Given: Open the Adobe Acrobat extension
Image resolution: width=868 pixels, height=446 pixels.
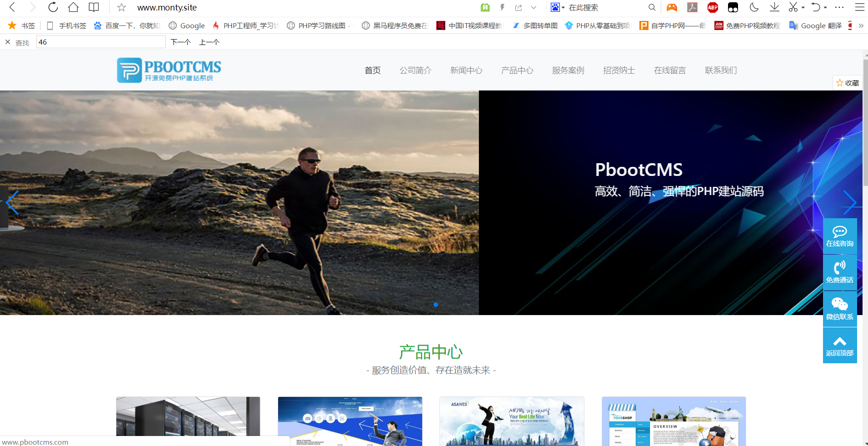Looking at the screenshot, I should point(692,7).
